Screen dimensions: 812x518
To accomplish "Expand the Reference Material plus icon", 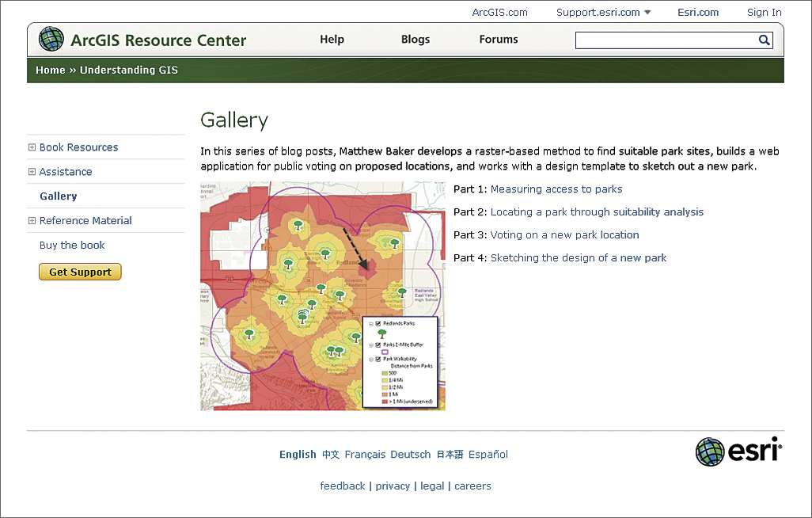I will [x=32, y=220].
